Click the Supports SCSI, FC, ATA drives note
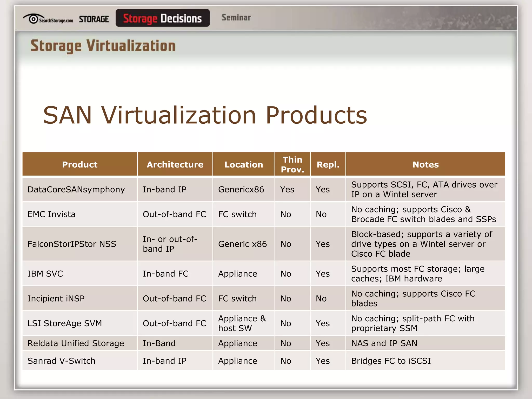Viewport: 532px width, 399px height. pyautogui.click(x=425, y=189)
